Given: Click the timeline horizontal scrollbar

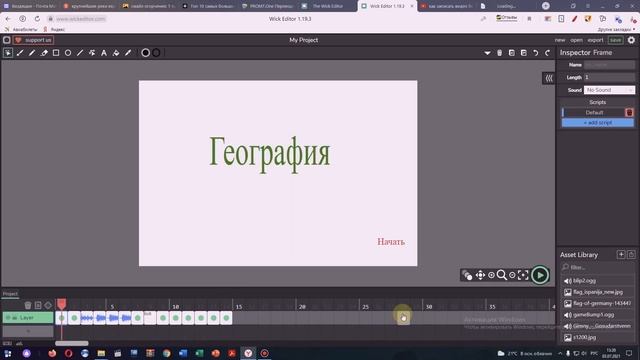Looking at the screenshot, I should point(71,343).
